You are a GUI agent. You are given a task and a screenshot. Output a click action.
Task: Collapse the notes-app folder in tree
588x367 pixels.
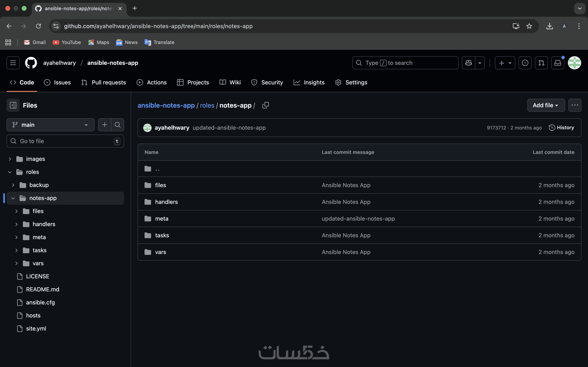pos(13,198)
